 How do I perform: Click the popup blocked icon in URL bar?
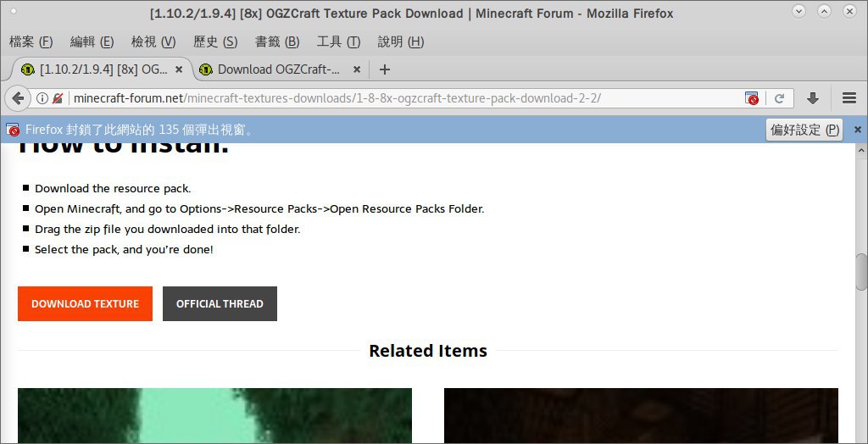click(751, 98)
